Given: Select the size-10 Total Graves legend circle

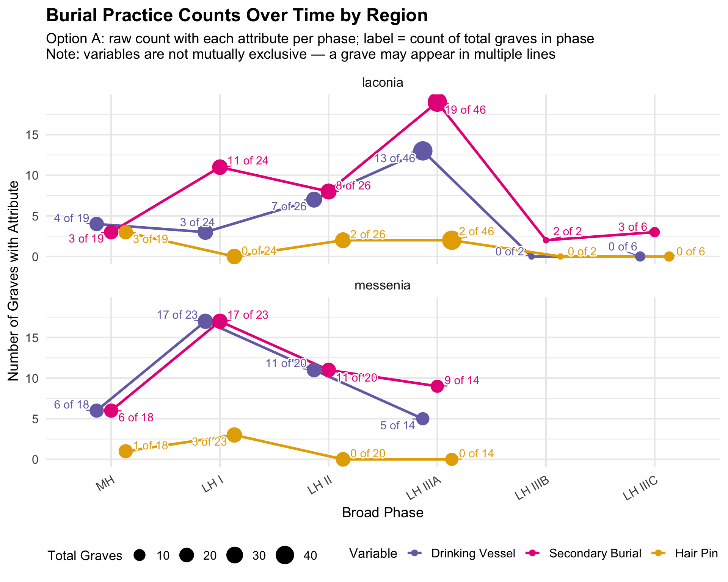Looking at the screenshot, I should pyautogui.click(x=140, y=556).
